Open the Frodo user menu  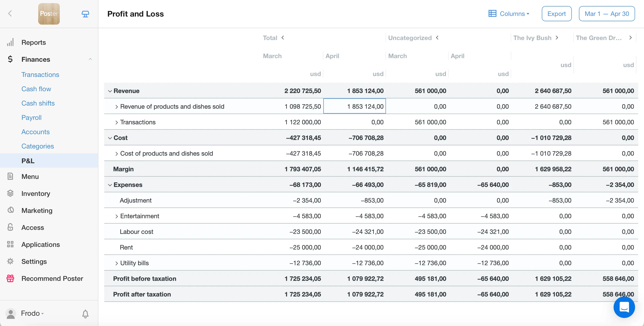pyautogui.click(x=30, y=313)
